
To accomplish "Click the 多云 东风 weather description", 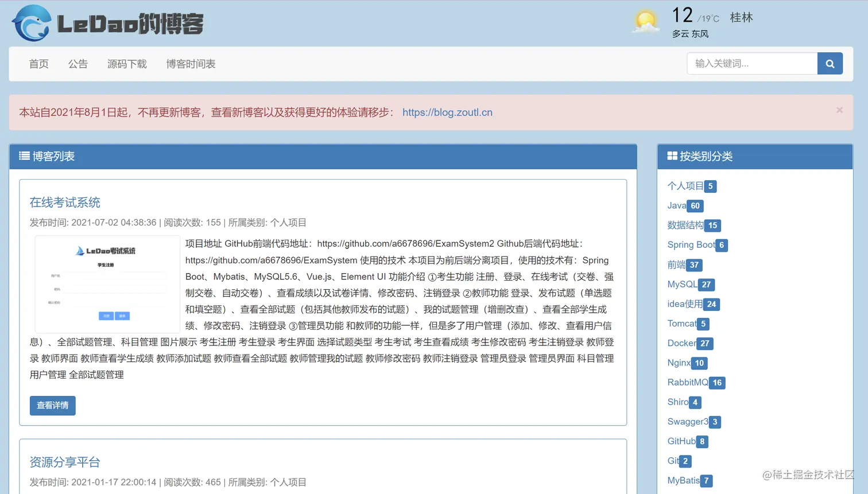I will click(690, 34).
